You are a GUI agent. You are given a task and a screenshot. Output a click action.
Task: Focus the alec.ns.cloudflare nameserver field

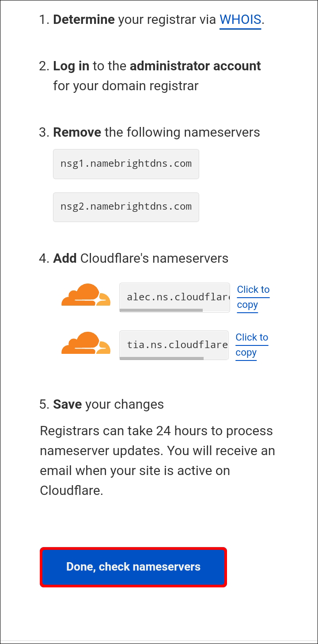coord(174,296)
